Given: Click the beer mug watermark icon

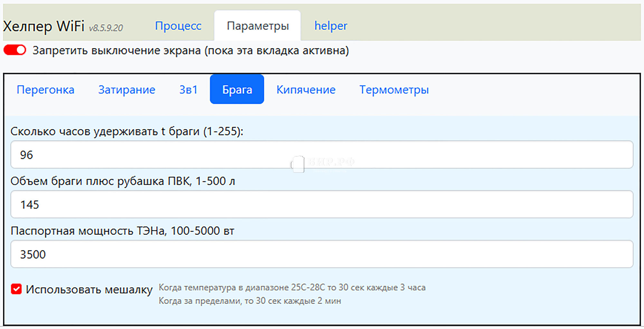Looking at the screenshot, I should (x=298, y=164).
